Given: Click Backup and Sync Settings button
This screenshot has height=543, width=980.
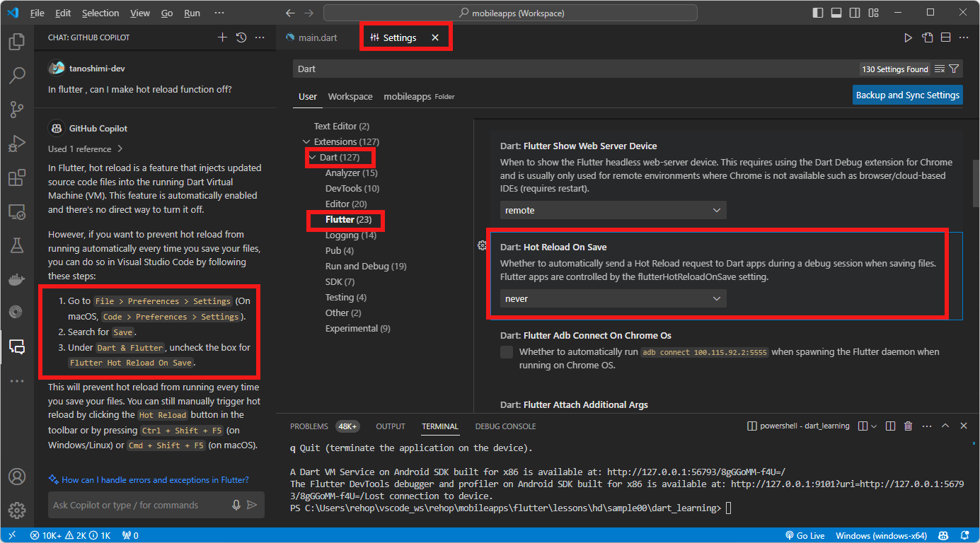Looking at the screenshot, I should point(907,95).
